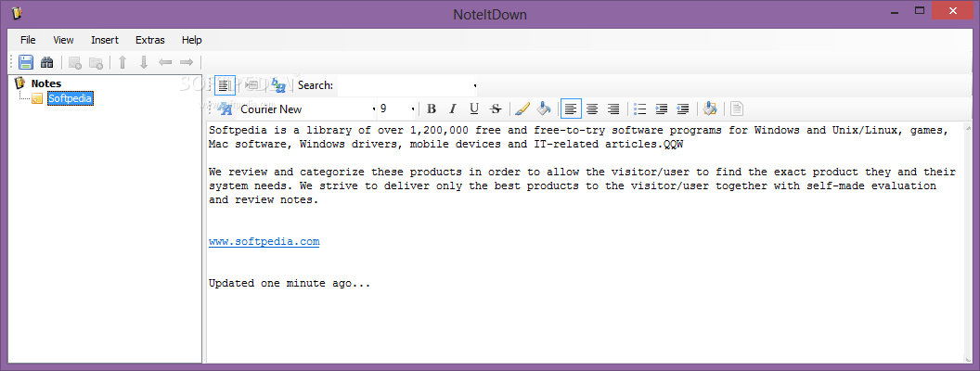Pick text color with paintbrush icon
The width and height of the screenshot is (980, 371).
click(522, 109)
